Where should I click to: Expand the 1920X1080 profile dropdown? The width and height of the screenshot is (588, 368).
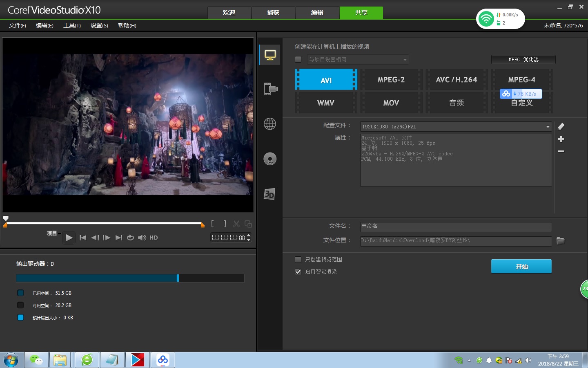pyautogui.click(x=548, y=127)
